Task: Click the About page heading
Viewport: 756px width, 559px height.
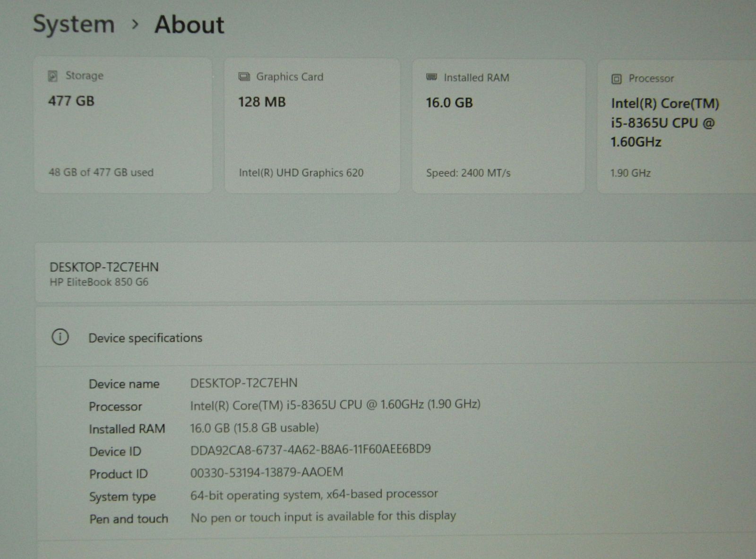Action: click(x=189, y=25)
